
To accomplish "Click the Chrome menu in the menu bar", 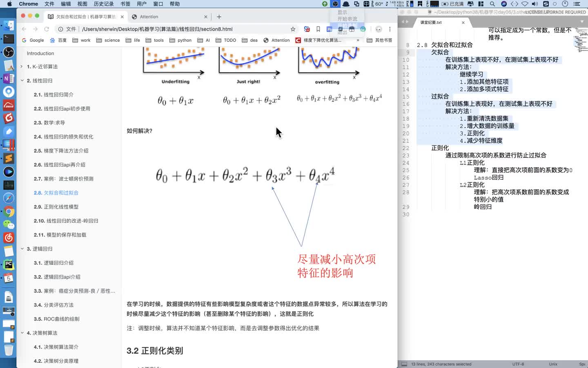I will (x=28, y=4).
